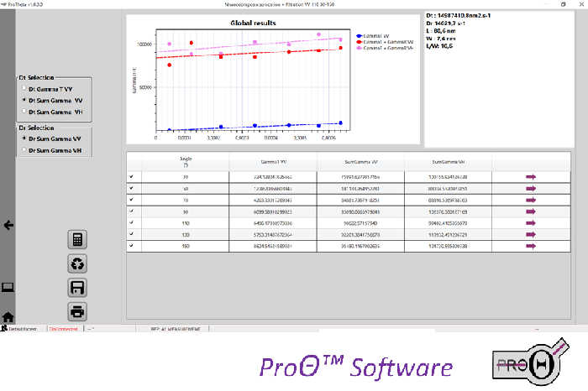Click the purple arrow for angle 110 row

[531, 222]
